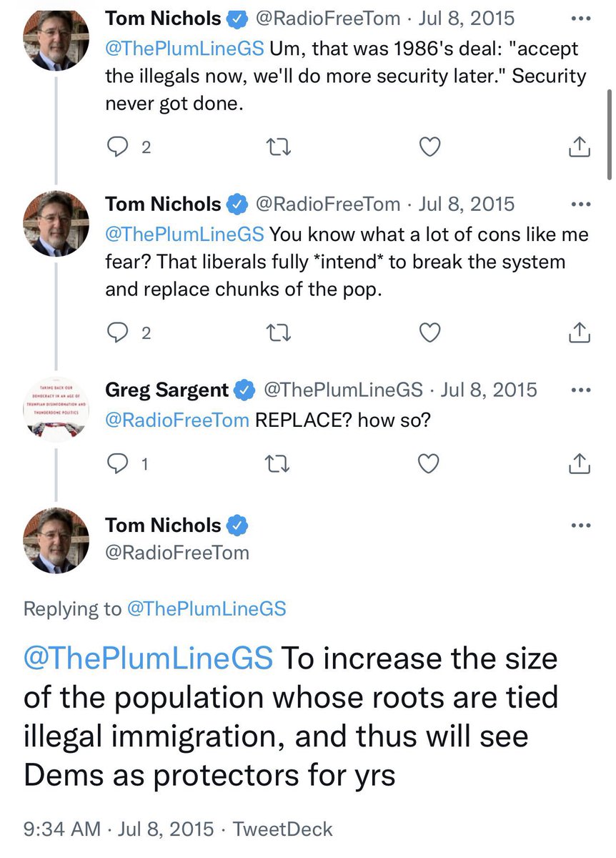The width and height of the screenshot is (616, 858).
Task: Share the 1986 deal tweet
Action: point(580,147)
